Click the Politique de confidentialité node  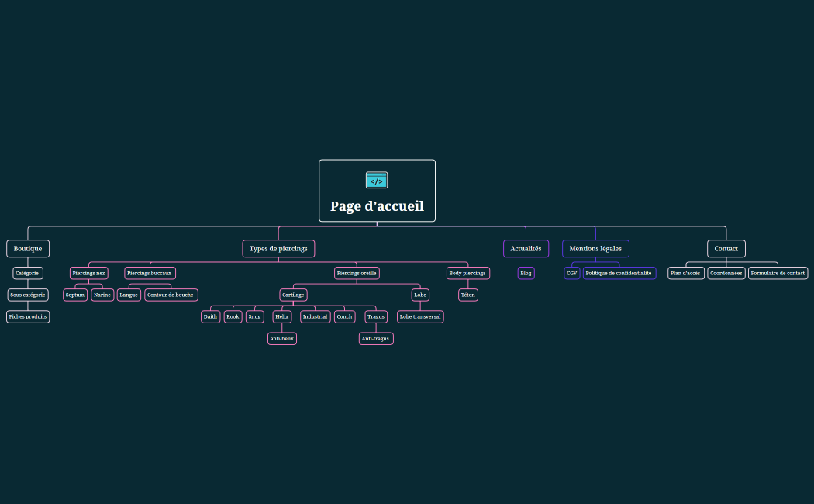coord(619,273)
